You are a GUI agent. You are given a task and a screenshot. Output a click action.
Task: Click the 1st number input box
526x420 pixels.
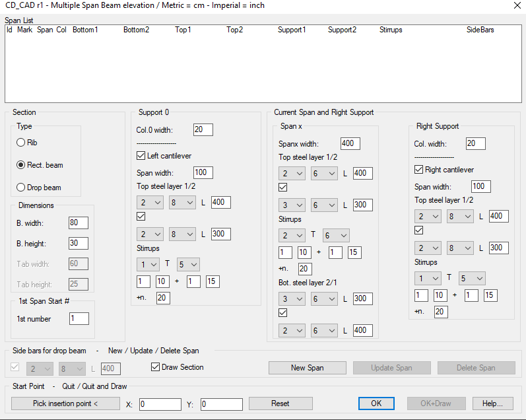[x=78, y=319]
